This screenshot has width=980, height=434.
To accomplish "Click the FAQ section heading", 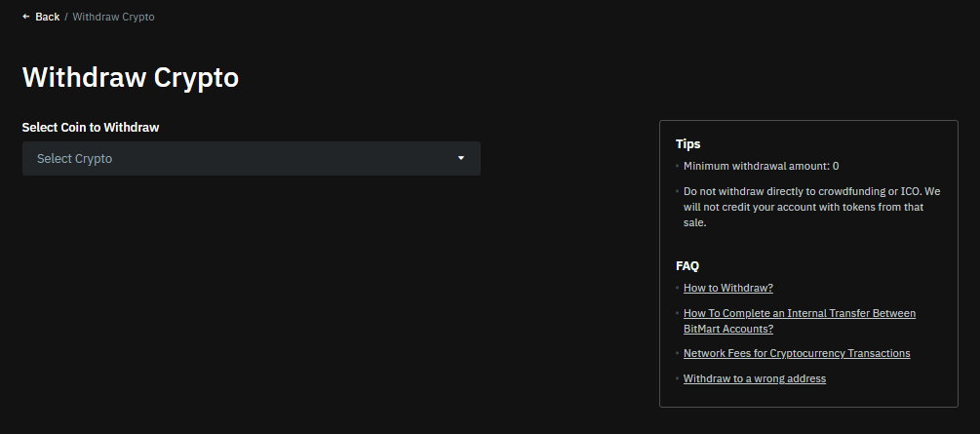I will (686, 265).
